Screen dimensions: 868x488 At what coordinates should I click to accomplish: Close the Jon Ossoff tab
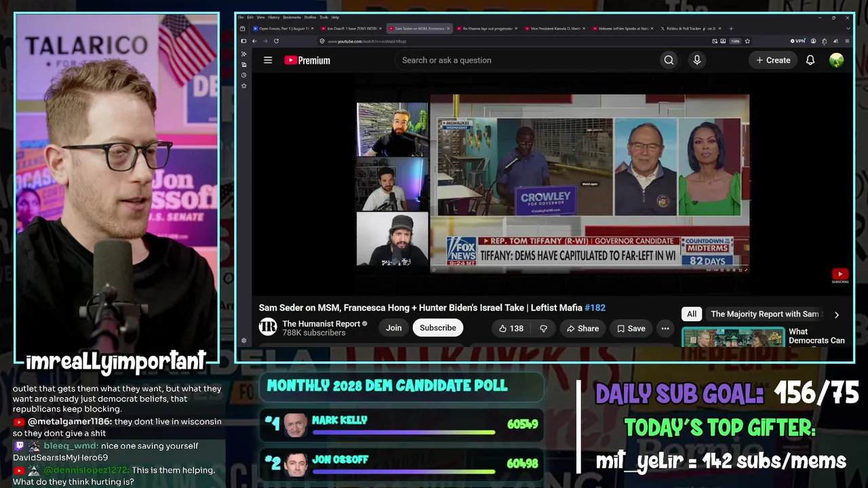380,28
